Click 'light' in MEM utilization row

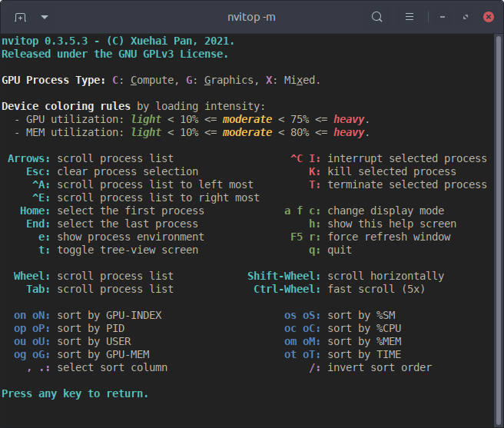click(146, 132)
